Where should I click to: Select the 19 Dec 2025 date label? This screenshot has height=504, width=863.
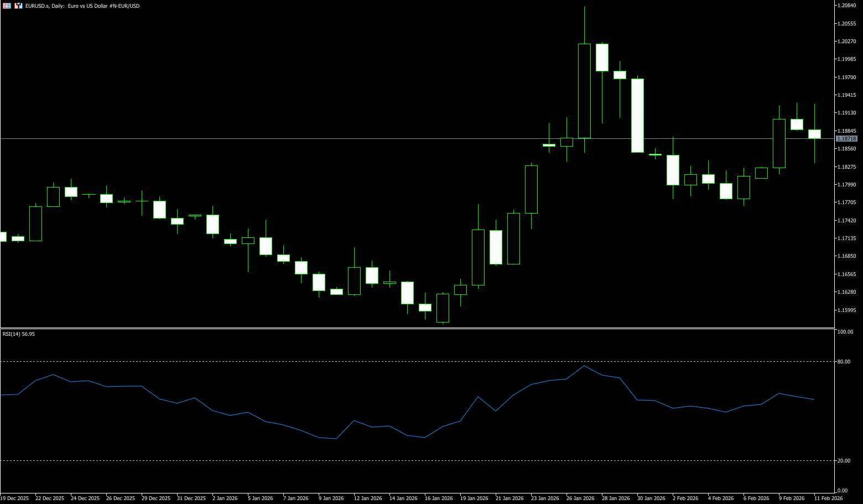point(14,498)
